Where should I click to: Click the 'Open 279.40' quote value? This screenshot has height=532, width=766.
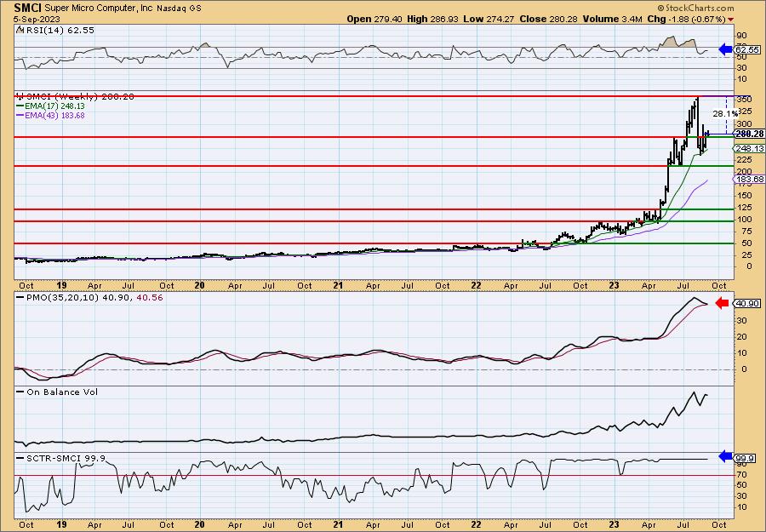(374, 19)
